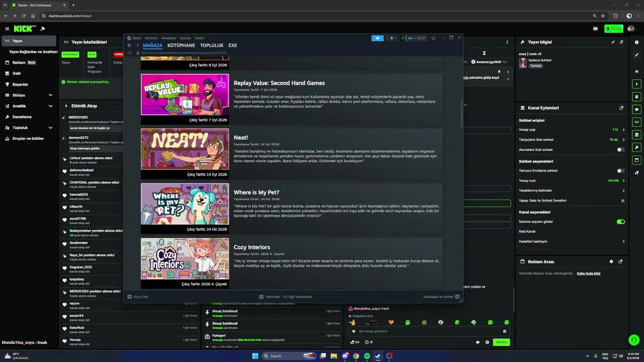Open the TOPLULUK tab in Steam
Screen dimensions: 644x362
tap(212, 45)
